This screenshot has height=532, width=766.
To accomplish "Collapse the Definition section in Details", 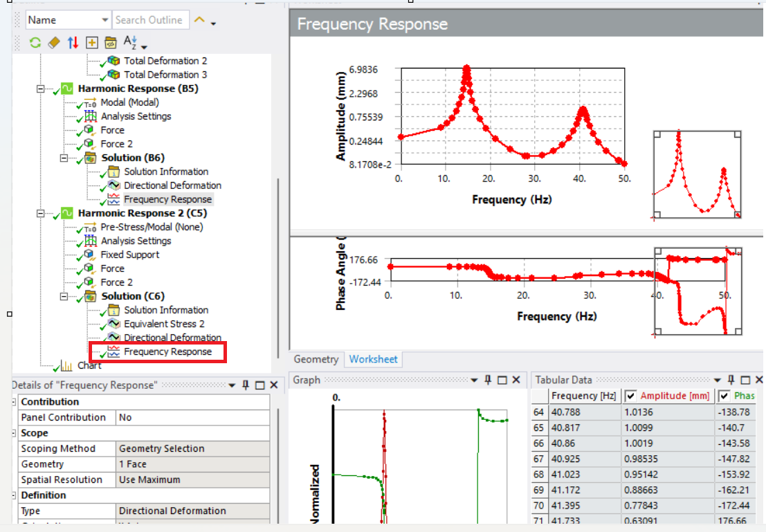I will (x=15, y=495).
